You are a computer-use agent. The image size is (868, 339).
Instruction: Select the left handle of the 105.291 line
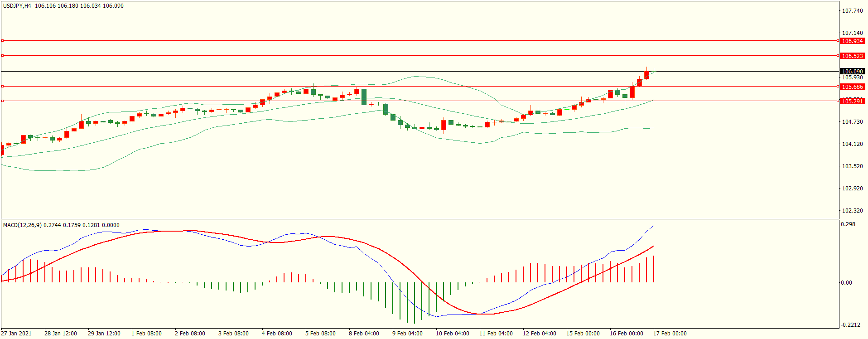tap(2, 101)
